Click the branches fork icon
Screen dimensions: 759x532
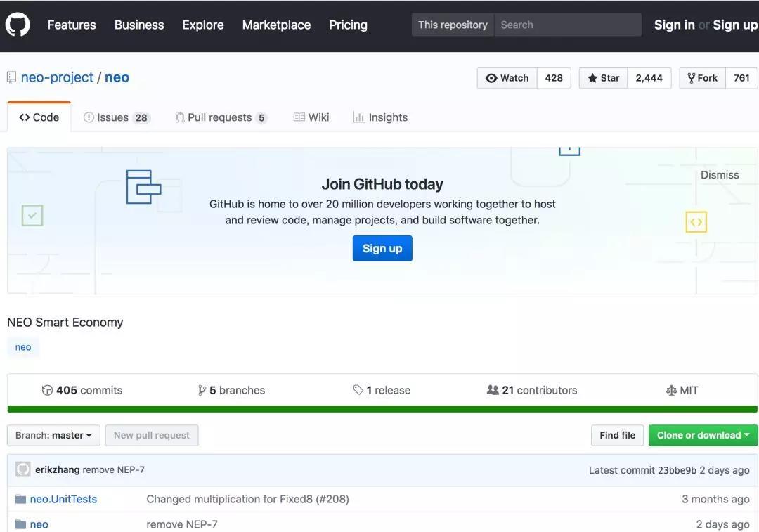[202, 390]
